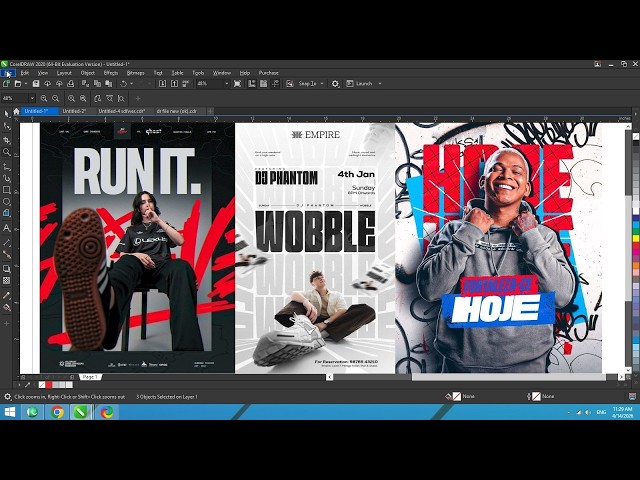Select the Artistic Media tool
640x480 pixels.
pos(7,178)
